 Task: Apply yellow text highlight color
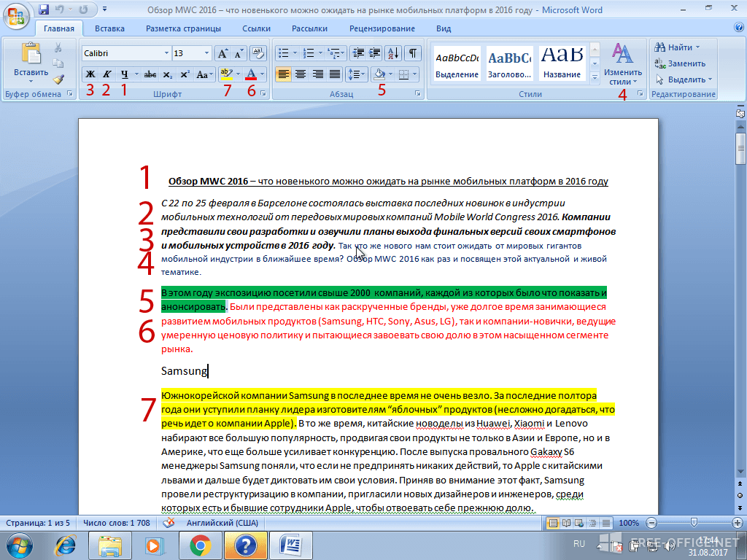(226, 74)
